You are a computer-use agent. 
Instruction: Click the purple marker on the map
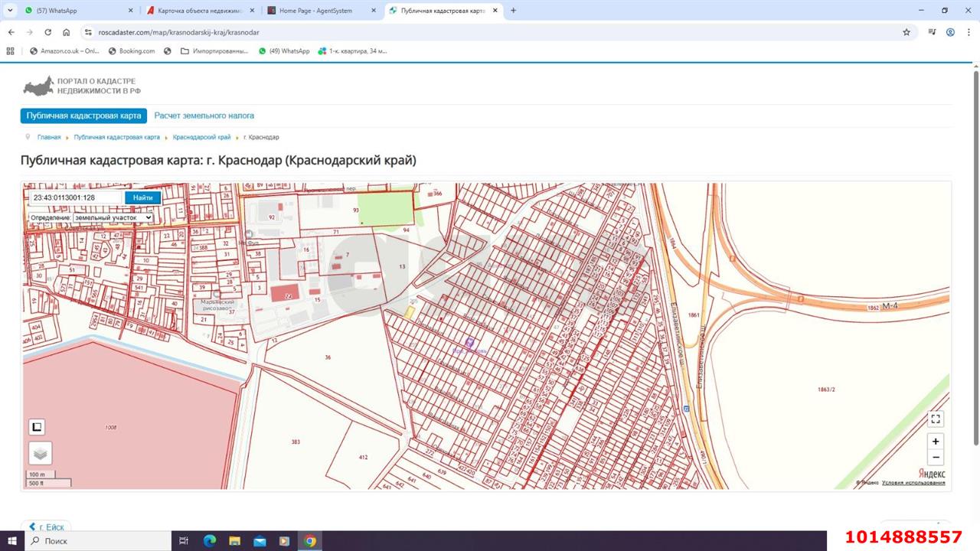[x=470, y=344]
